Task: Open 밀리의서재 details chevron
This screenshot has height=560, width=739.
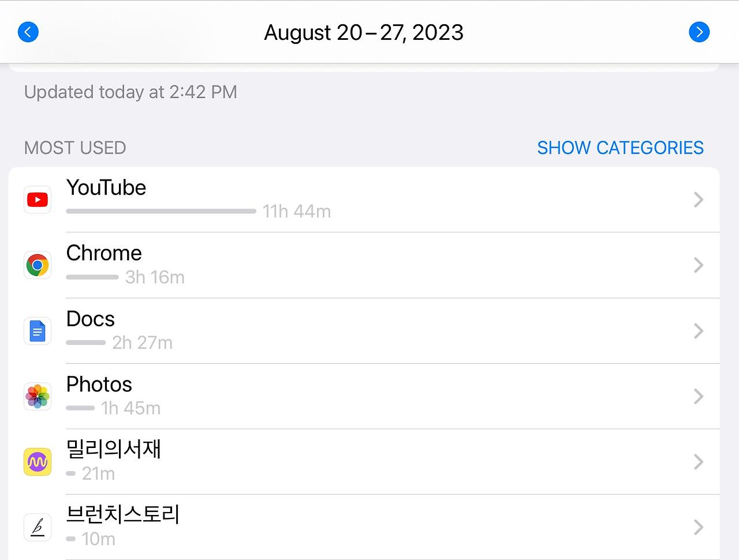Action: click(x=699, y=462)
